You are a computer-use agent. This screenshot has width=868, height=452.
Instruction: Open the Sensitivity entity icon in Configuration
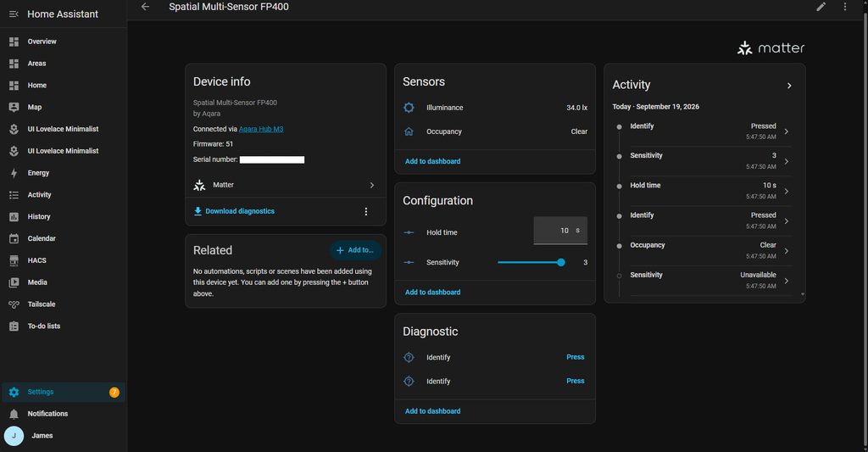tap(409, 263)
